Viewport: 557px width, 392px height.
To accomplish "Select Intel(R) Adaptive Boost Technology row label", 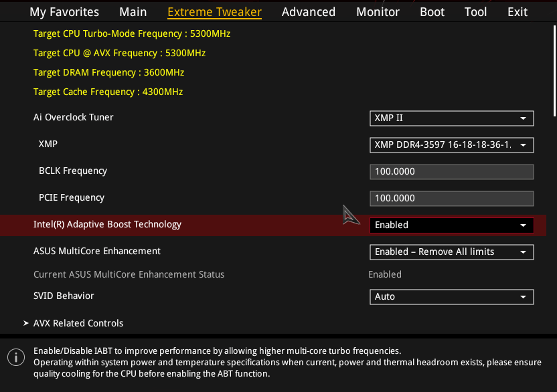I will click(x=107, y=224).
